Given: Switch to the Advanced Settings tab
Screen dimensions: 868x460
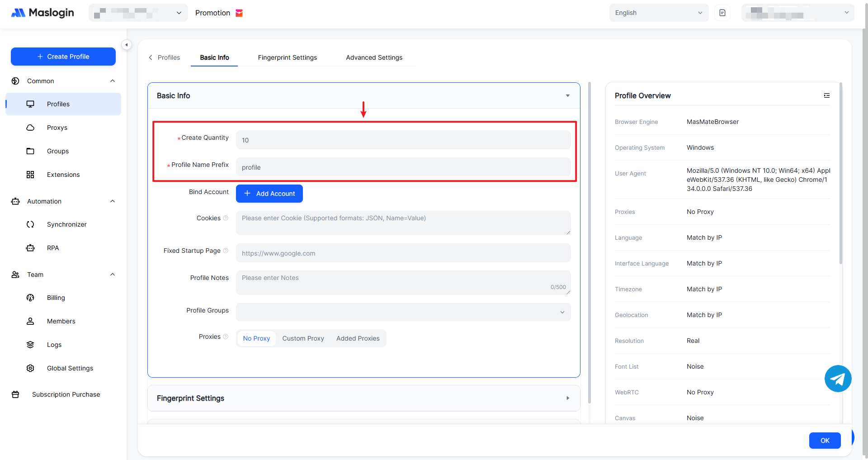Looking at the screenshot, I should 374,57.
